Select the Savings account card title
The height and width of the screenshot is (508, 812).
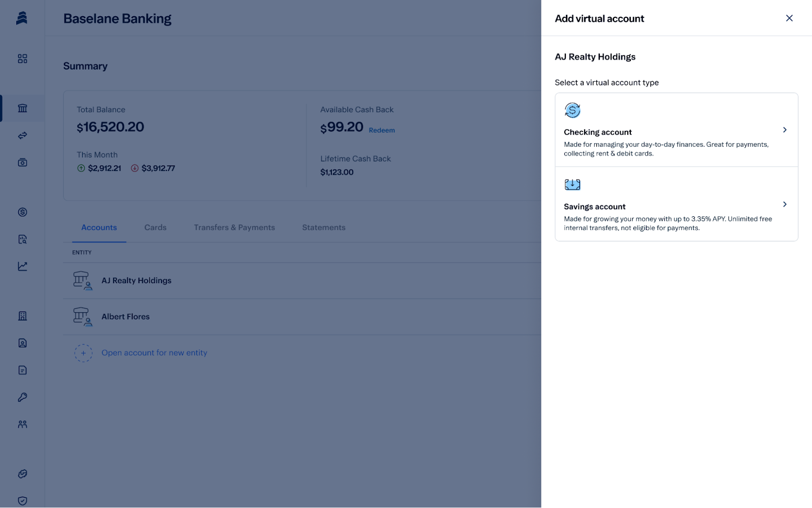pos(595,207)
